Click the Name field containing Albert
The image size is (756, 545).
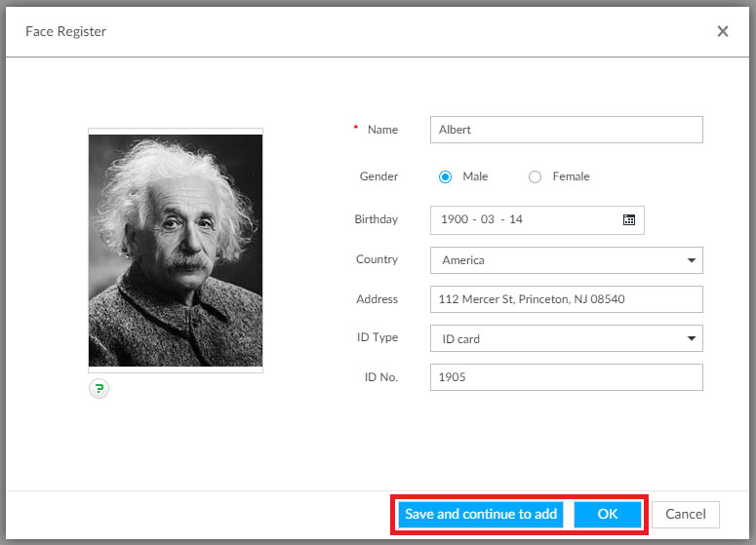[566, 130]
